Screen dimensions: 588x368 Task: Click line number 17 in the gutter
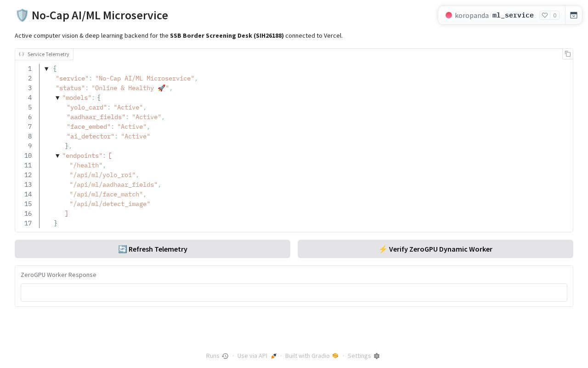[x=28, y=223]
